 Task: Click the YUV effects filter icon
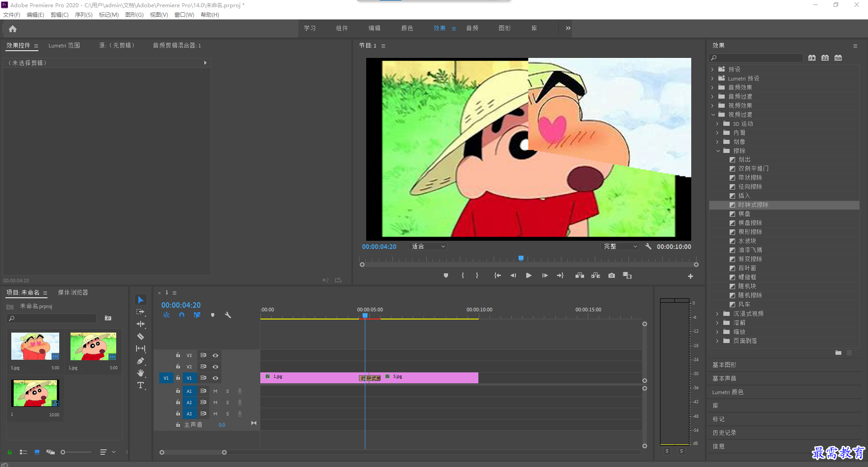(838, 58)
